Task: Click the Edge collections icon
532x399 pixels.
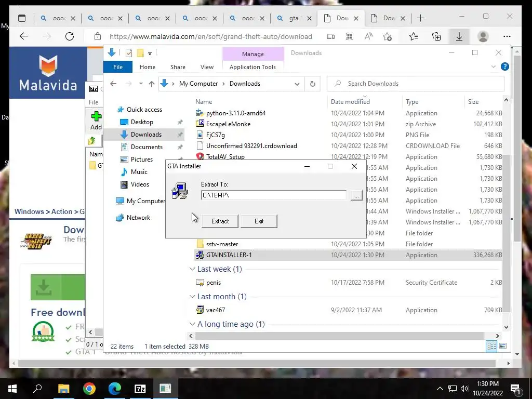Action: click(x=436, y=36)
